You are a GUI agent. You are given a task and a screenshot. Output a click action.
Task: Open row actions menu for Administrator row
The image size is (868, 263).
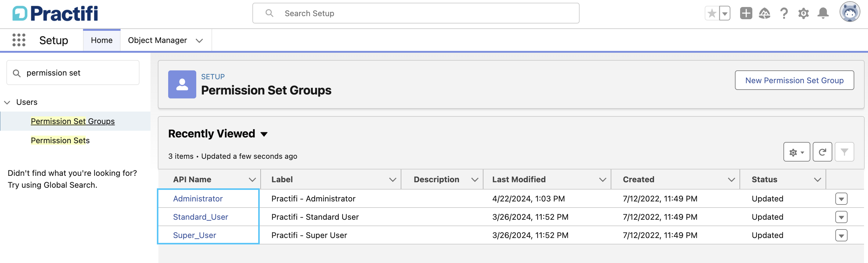click(841, 199)
